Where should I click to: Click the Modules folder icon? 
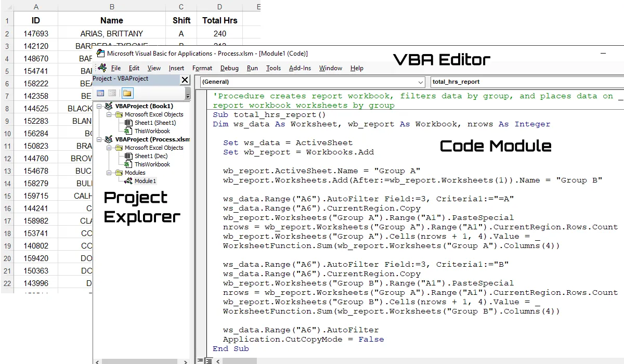[x=119, y=173]
